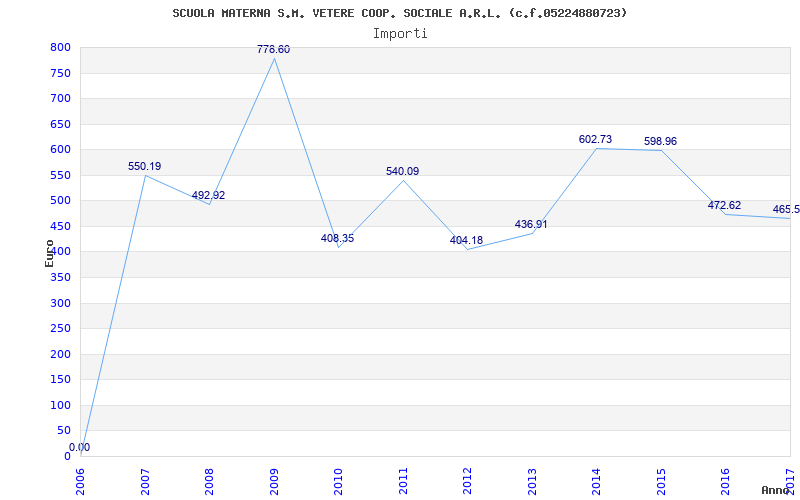Select the 602.73 data label
This screenshot has width=800, height=500.
tap(595, 139)
